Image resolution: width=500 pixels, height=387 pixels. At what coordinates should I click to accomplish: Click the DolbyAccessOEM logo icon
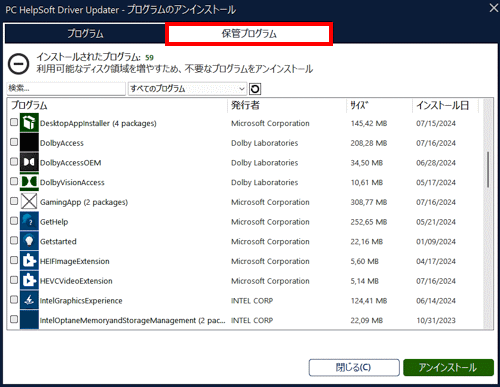tap(29, 162)
